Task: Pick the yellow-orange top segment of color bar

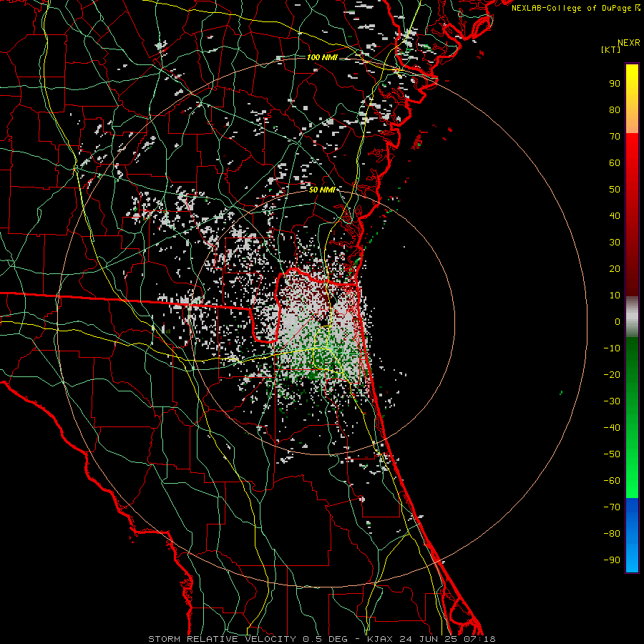Action: tap(632, 99)
